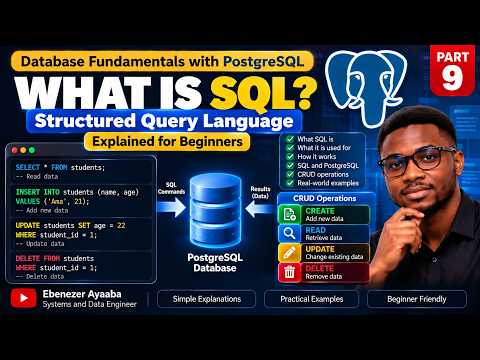Click the UPDATE students SET age = 22 line

coord(71,226)
